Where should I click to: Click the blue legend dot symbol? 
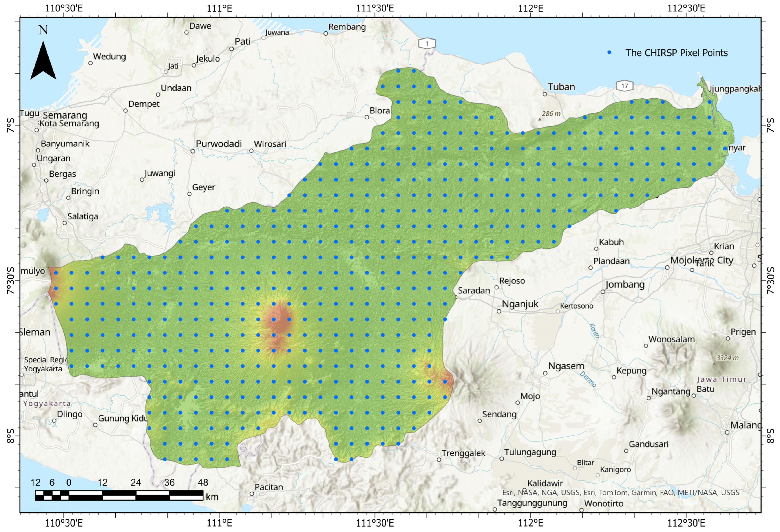610,53
